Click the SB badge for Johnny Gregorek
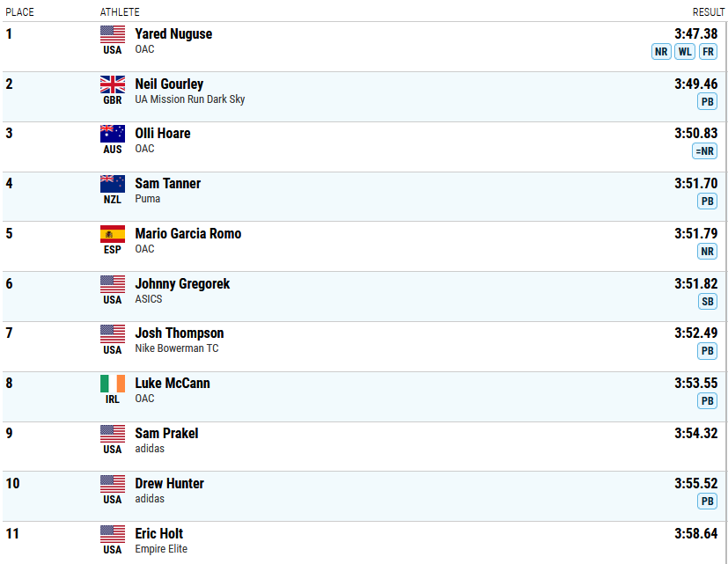Screen dimensions: 728x564 click(x=708, y=302)
